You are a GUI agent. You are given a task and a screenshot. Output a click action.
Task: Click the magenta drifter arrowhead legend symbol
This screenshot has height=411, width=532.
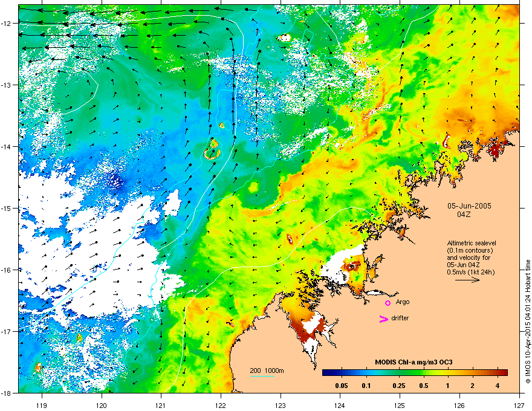(x=384, y=319)
